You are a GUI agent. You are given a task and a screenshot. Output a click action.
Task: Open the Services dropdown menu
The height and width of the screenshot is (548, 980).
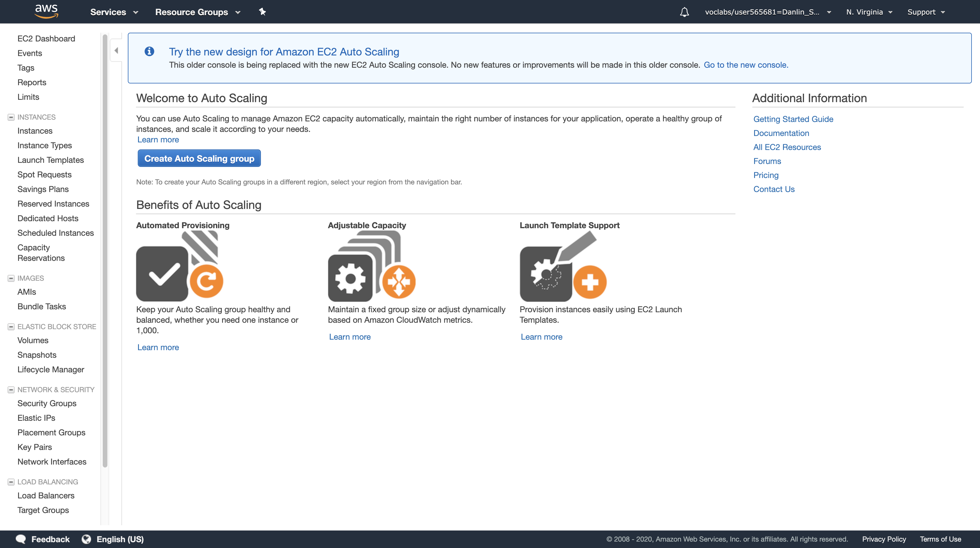[114, 12]
